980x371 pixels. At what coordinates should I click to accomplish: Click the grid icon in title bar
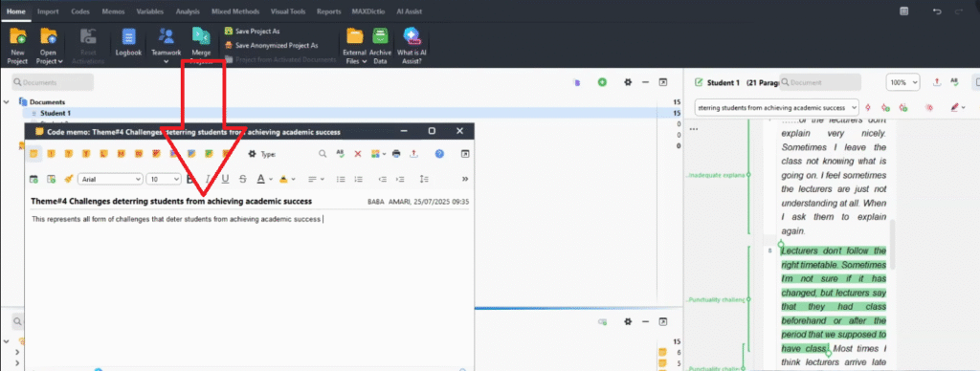(x=903, y=11)
